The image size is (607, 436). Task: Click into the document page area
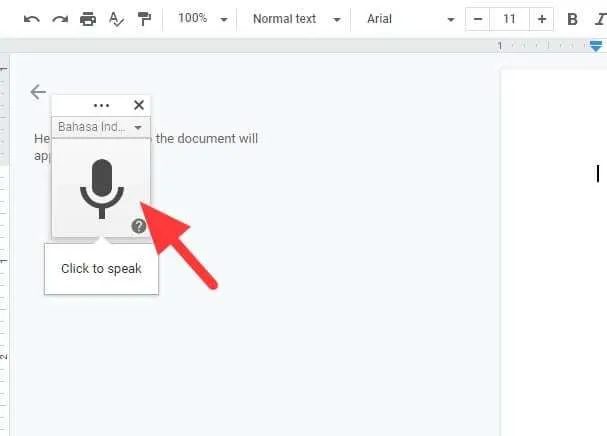click(x=554, y=252)
